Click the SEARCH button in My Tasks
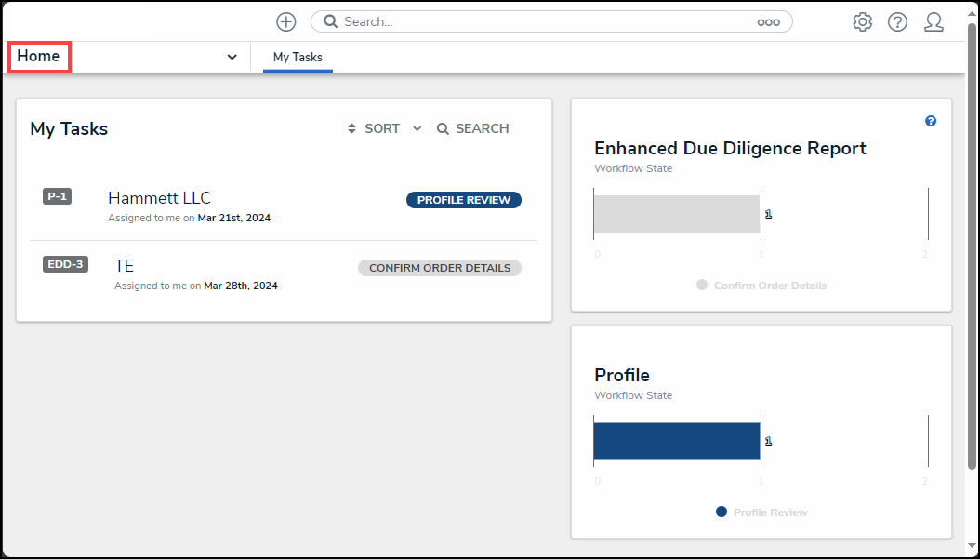Image resolution: width=980 pixels, height=559 pixels. pyautogui.click(x=473, y=128)
